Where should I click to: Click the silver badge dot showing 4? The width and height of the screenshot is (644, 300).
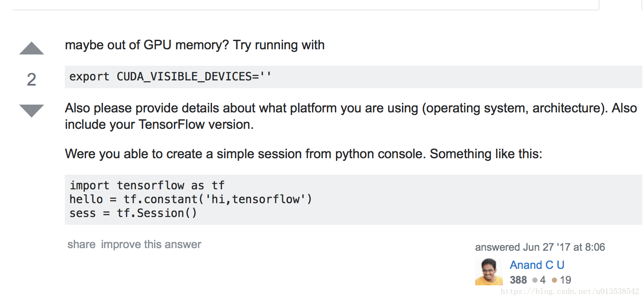click(x=535, y=280)
